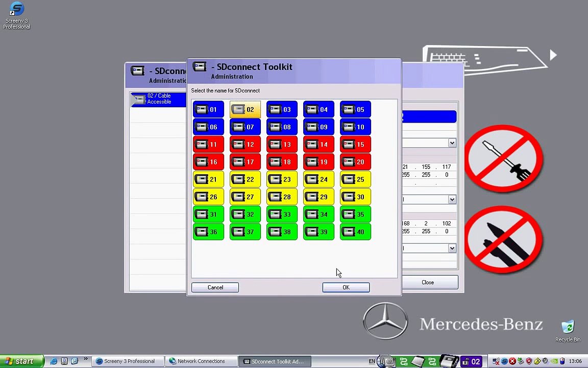Choose yellow SDconnect name 22
588x368 pixels.
tap(245, 179)
